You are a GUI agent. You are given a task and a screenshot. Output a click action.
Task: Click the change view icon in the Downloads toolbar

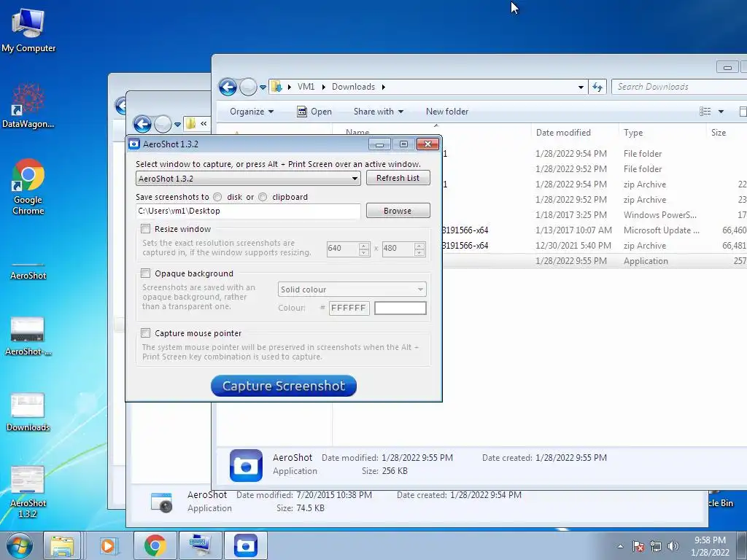[x=705, y=112]
